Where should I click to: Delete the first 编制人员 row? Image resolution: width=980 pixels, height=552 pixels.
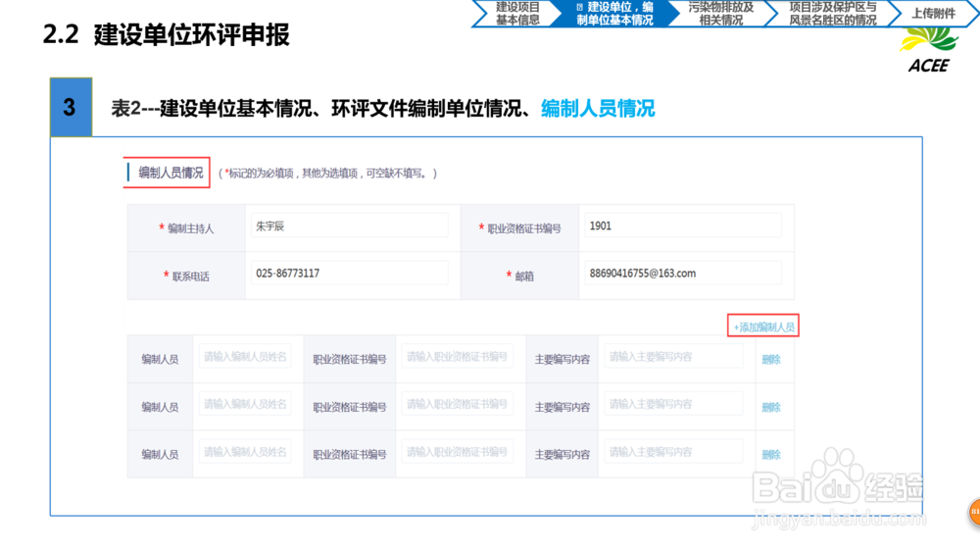(x=771, y=360)
